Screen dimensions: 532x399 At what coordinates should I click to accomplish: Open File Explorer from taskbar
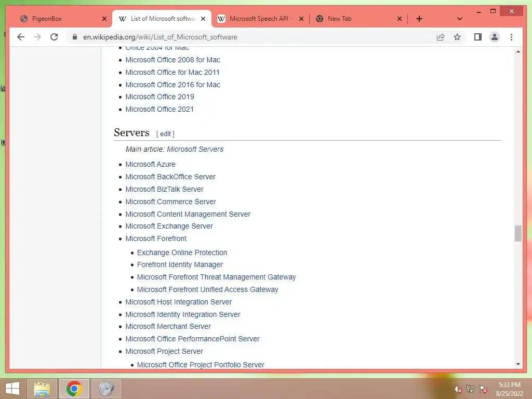pos(42,389)
